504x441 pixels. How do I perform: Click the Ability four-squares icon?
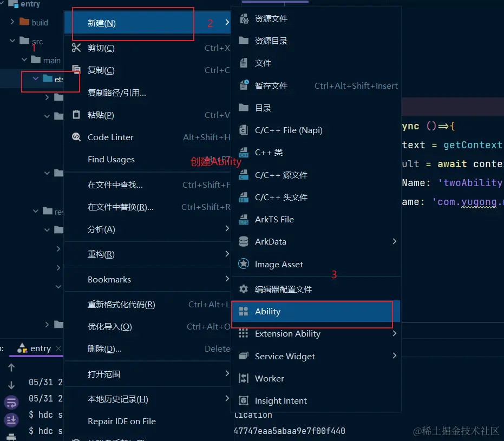244,311
